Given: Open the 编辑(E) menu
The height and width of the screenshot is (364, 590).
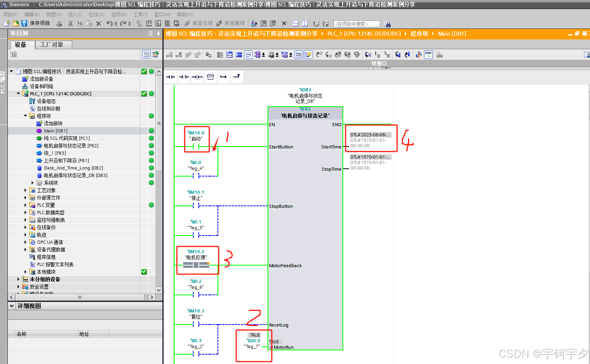Looking at the screenshot, I should point(32,14).
